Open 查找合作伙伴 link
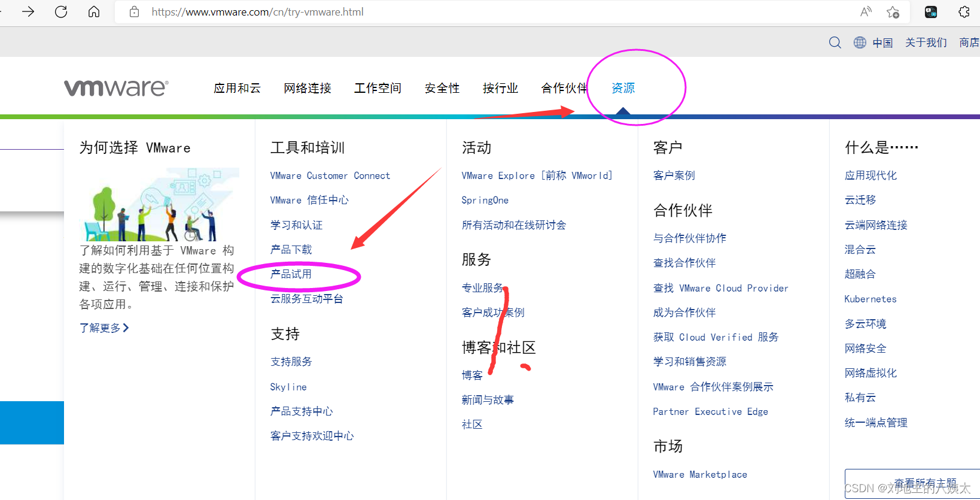Image resolution: width=980 pixels, height=500 pixels. 684,263
